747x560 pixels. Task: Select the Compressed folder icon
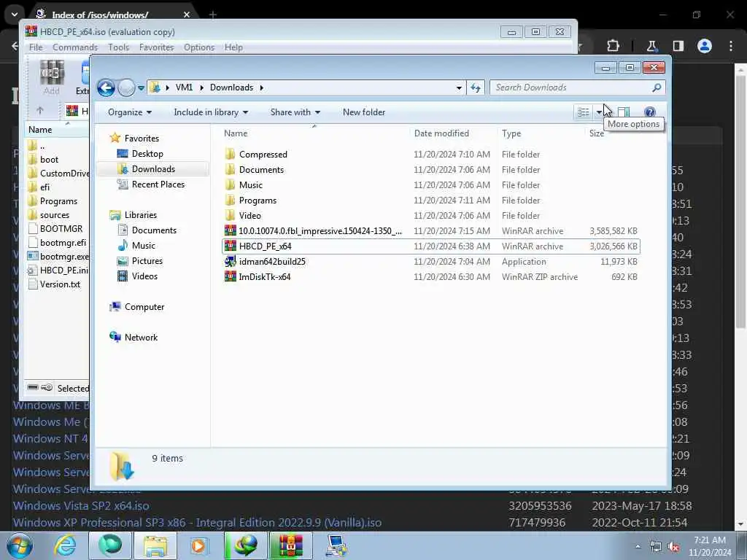230,155
